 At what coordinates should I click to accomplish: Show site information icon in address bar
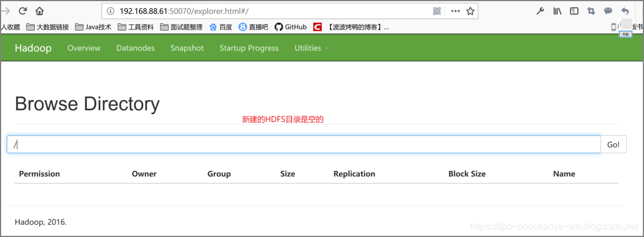tap(111, 11)
